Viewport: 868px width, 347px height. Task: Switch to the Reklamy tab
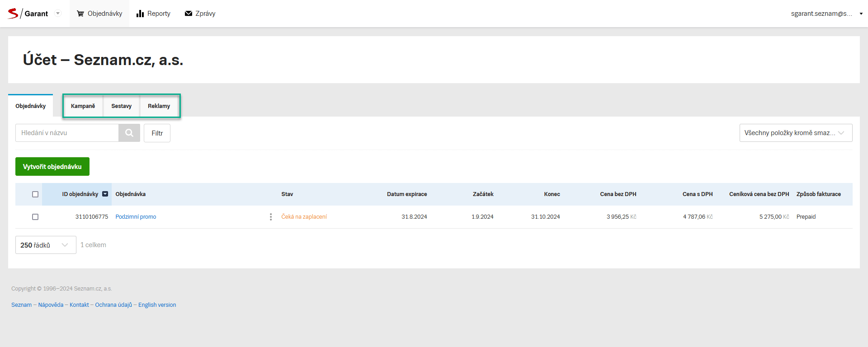tap(159, 106)
